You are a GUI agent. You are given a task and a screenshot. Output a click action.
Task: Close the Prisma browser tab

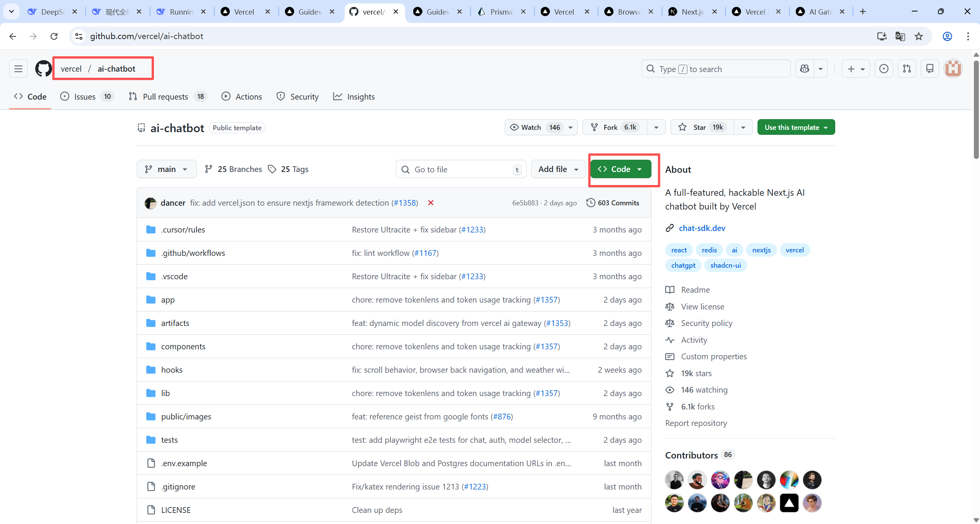523,12
